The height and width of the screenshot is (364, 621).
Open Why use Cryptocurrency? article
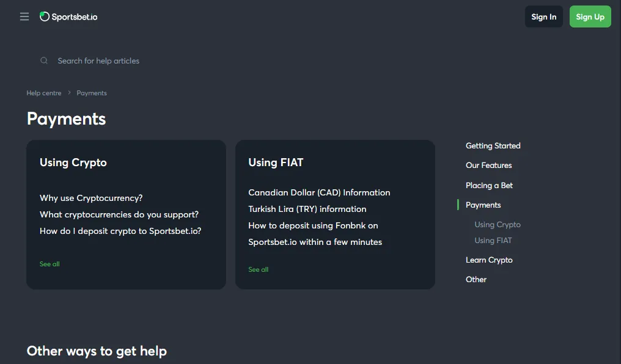click(91, 198)
